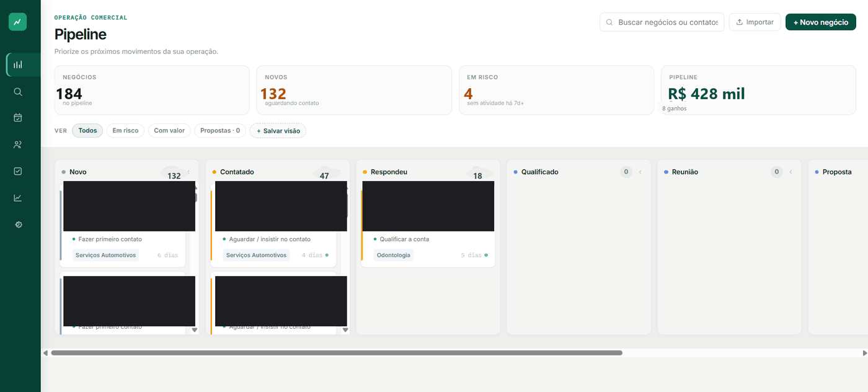Click the Novo column header

(78, 172)
